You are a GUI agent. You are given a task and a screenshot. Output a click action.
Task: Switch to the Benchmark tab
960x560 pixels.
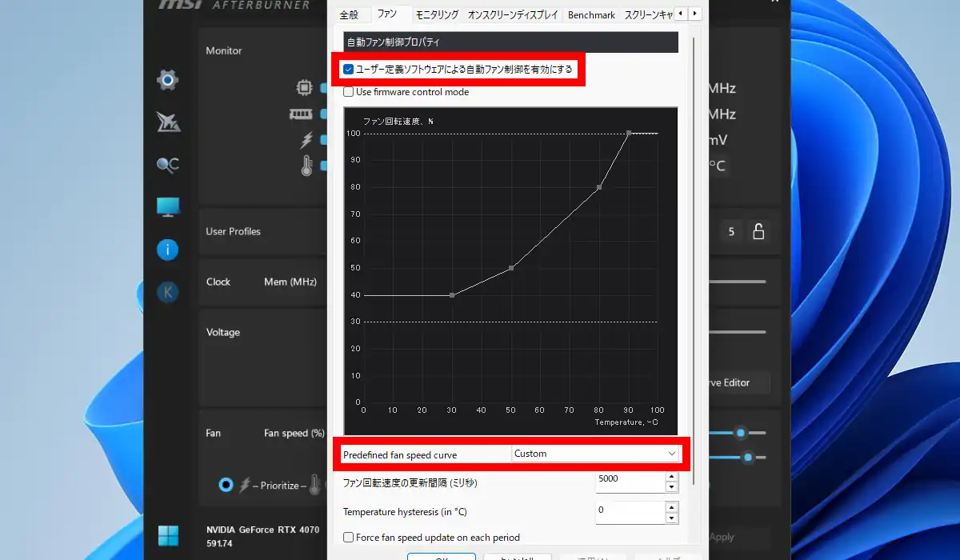[591, 14]
